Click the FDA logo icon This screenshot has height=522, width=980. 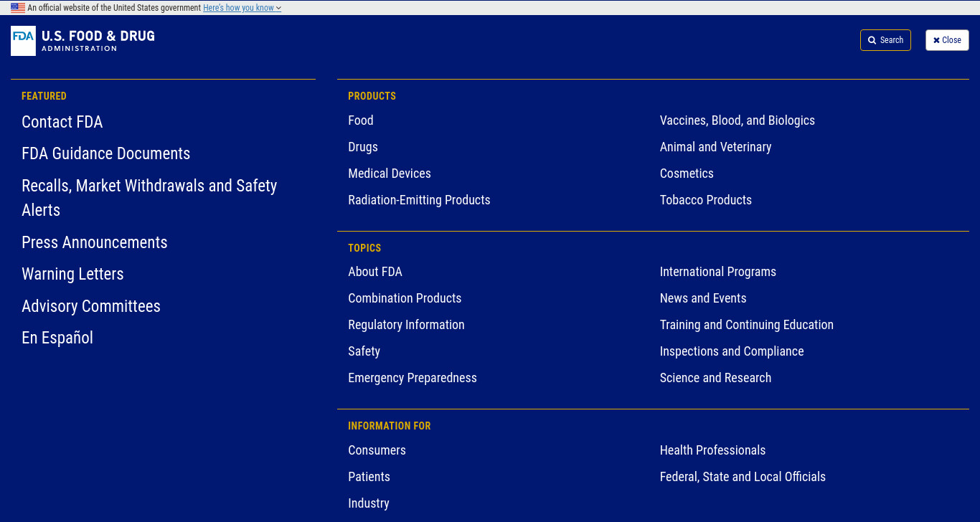tap(23, 41)
